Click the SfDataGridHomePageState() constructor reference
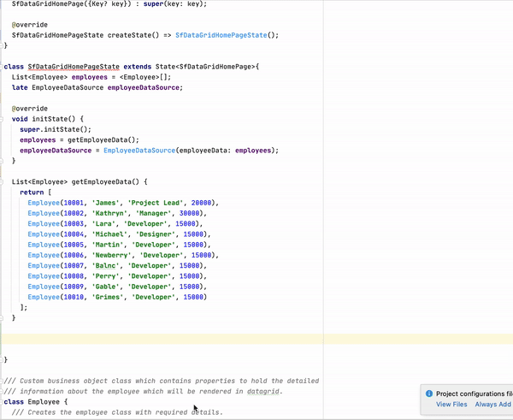 (x=227, y=35)
